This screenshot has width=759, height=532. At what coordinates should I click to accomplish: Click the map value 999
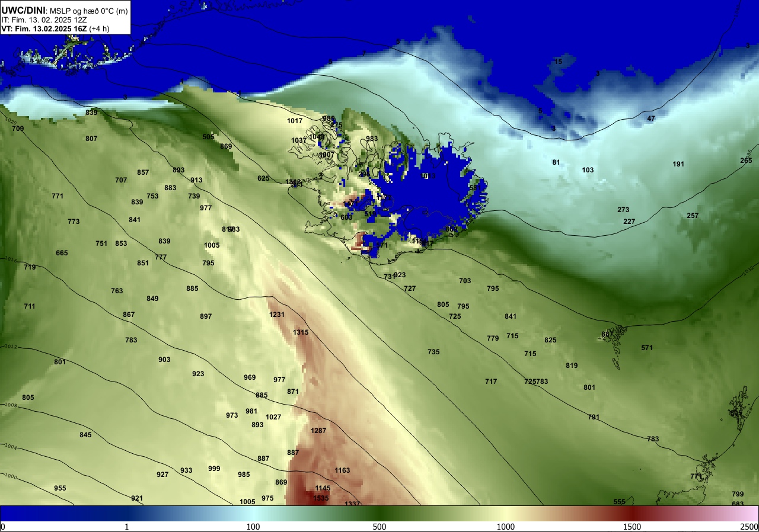[214, 469]
